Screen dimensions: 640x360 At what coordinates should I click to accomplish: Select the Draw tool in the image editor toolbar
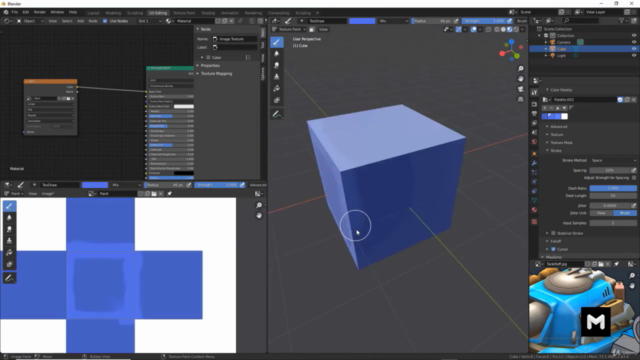pyautogui.click(x=9, y=206)
